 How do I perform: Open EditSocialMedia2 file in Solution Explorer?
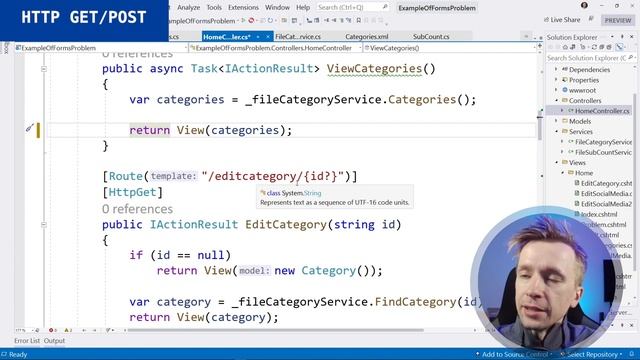point(606,204)
